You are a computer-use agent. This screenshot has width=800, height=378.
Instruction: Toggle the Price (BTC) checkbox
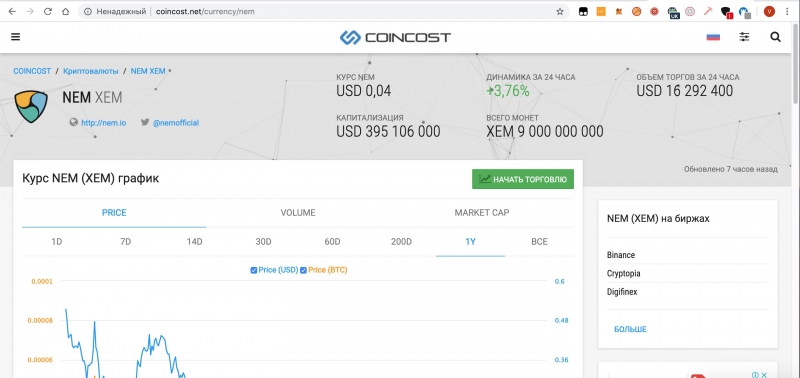click(303, 270)
